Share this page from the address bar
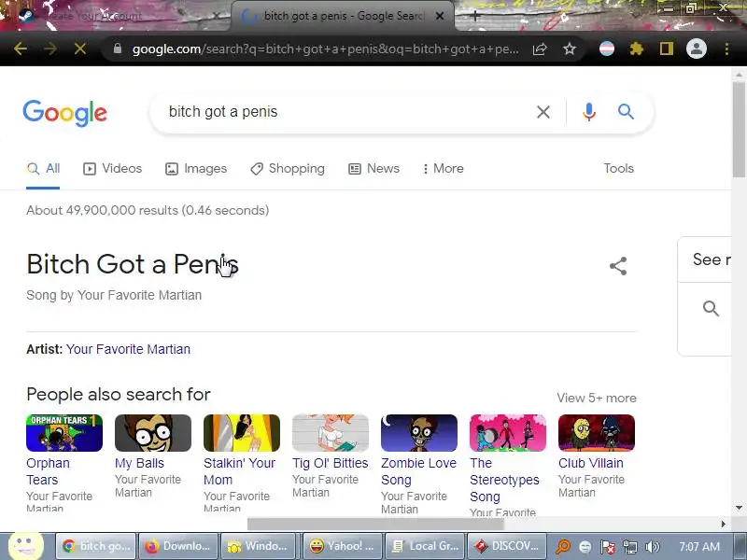Screen dimensions: 747x560 click(x=540, y=49)
